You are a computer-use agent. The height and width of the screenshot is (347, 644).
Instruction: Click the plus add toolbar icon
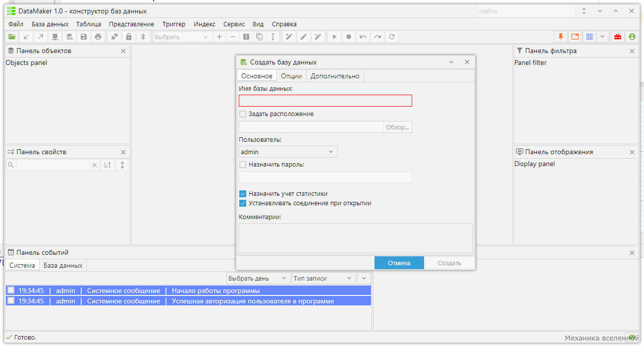(x=219, y=37)
